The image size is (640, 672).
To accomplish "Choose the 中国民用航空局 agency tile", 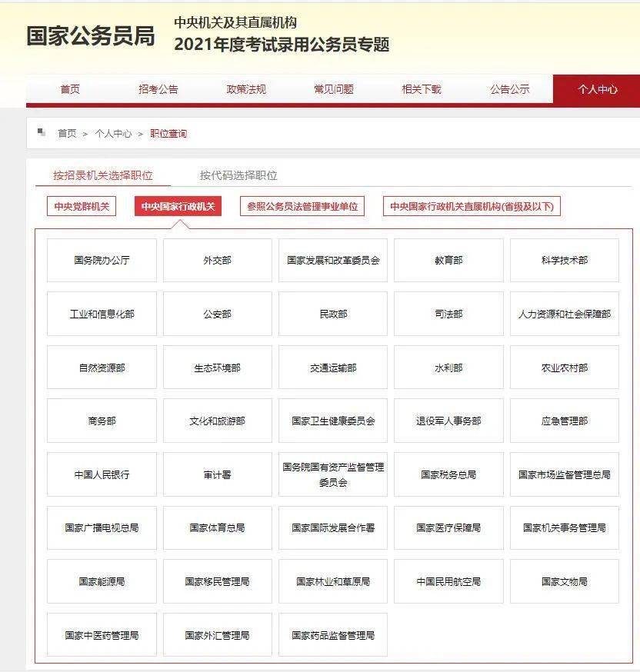I will pyautogui.click(x=448, y=581).
